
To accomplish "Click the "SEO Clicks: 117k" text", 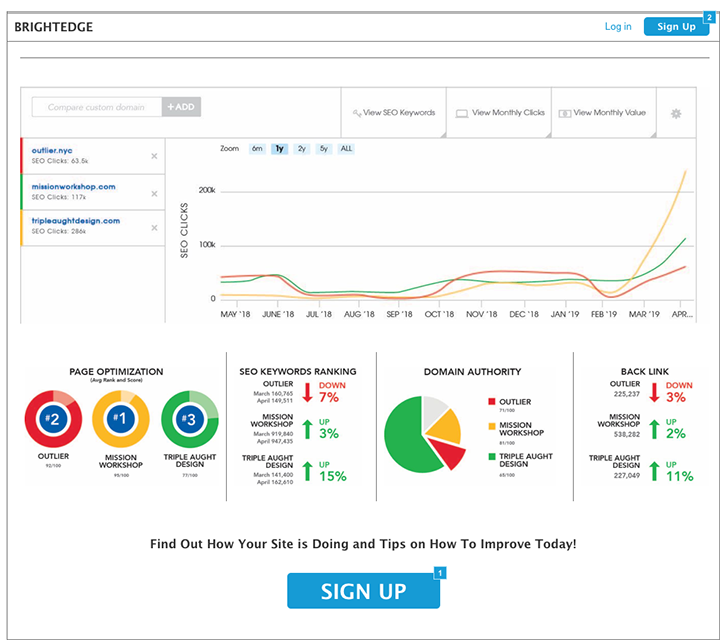I will [x=59, y=197].
